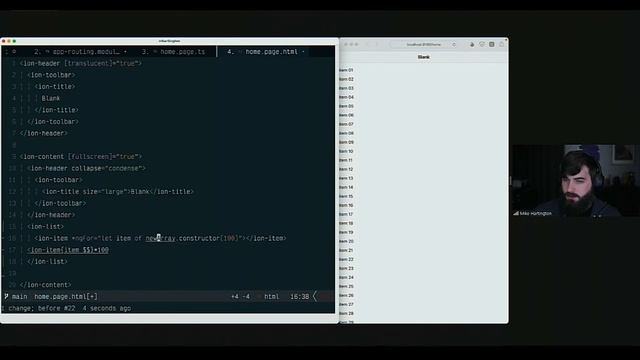640x360 pixels.
Task: Click the share icon in browser toolbar
Action: pos(502,44)
